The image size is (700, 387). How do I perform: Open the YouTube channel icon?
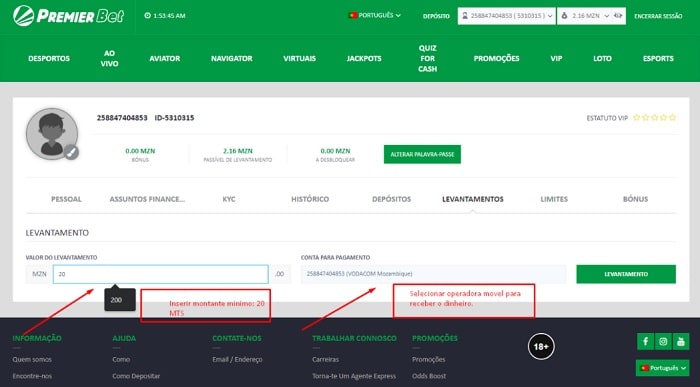point(681,341)
